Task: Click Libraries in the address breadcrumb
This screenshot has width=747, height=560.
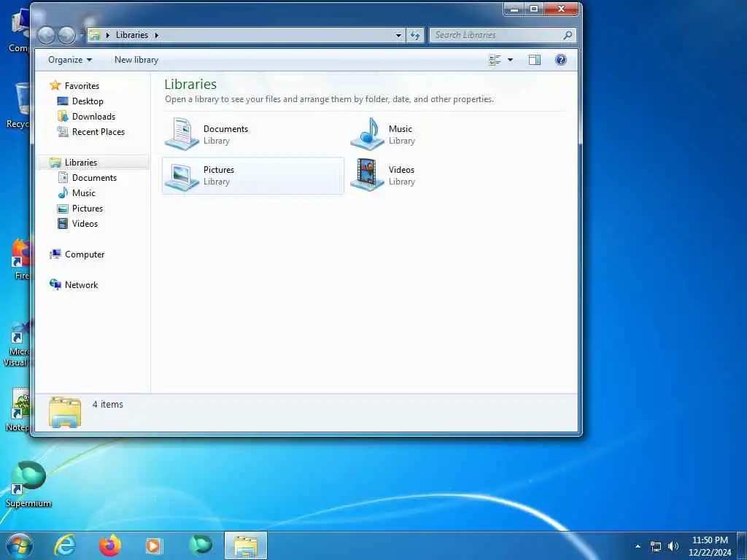Action: tap(132, 35)
